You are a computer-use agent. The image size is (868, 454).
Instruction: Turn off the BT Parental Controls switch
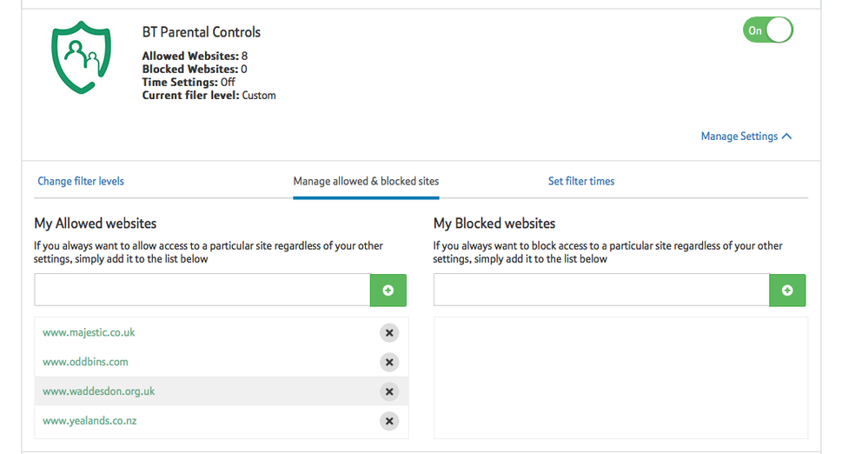pyautogui.click(x=768, y=30)
